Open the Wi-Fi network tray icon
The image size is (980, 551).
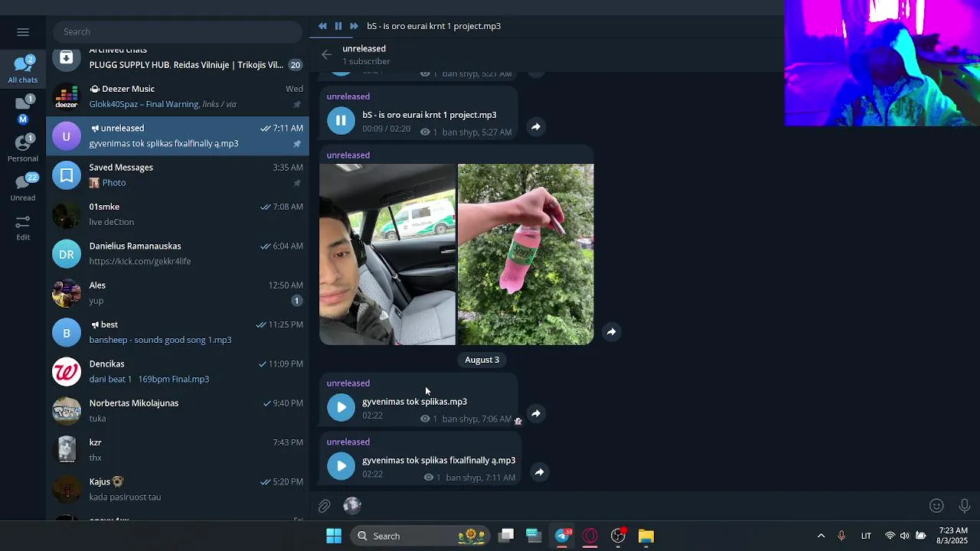click(890, 536)
